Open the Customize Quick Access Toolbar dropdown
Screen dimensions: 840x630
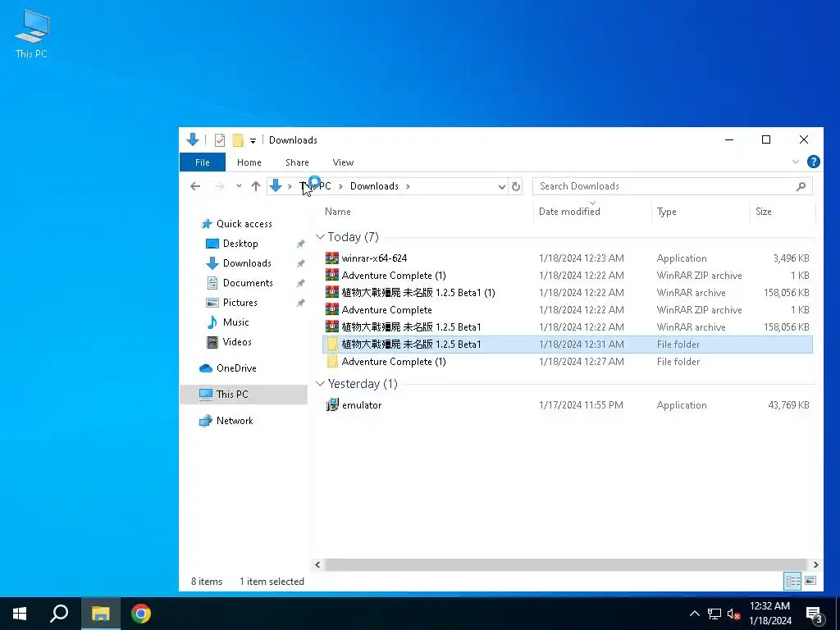[x=253, y=141]
